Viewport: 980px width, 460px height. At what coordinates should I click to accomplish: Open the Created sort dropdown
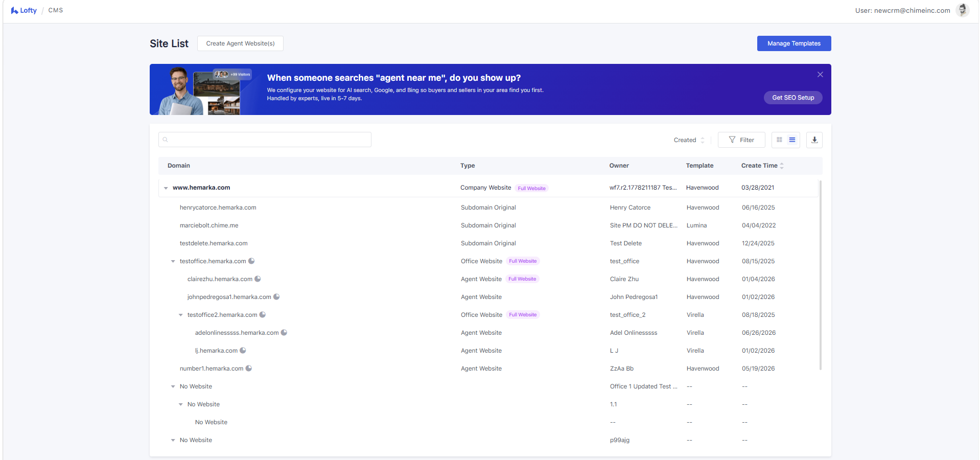pos(689,140)
